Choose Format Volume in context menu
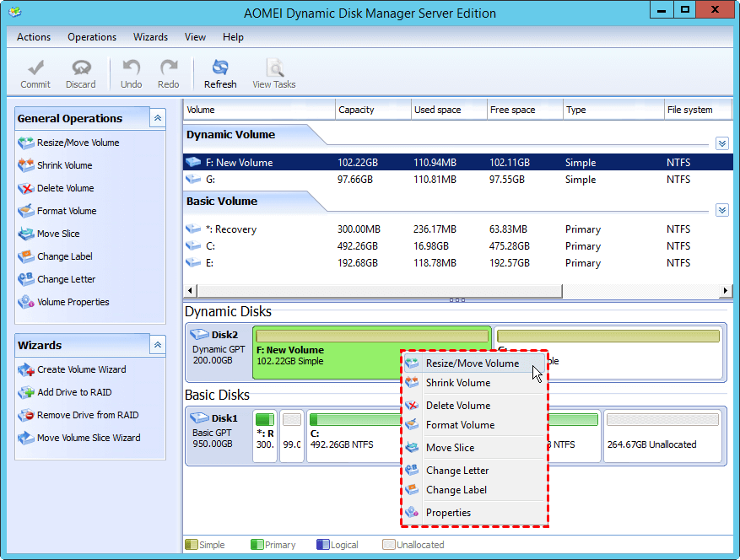The height and width of the screenshot is (560, 740). (460, 425)
